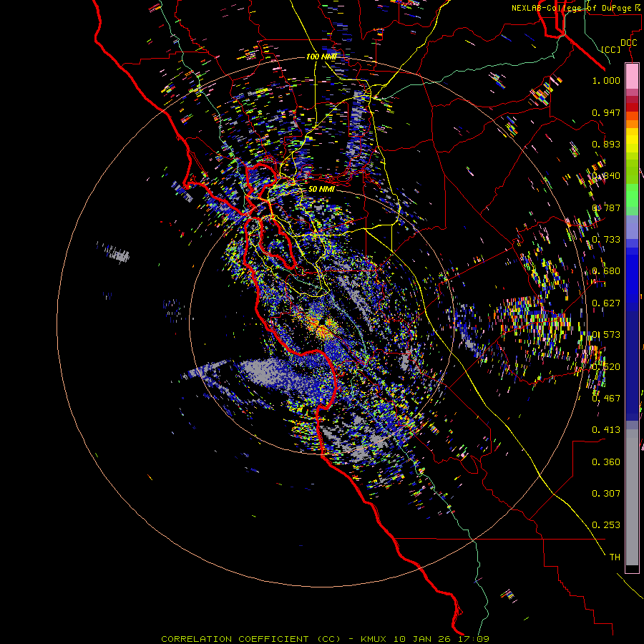Click the [CC] legend unit label

610,49
